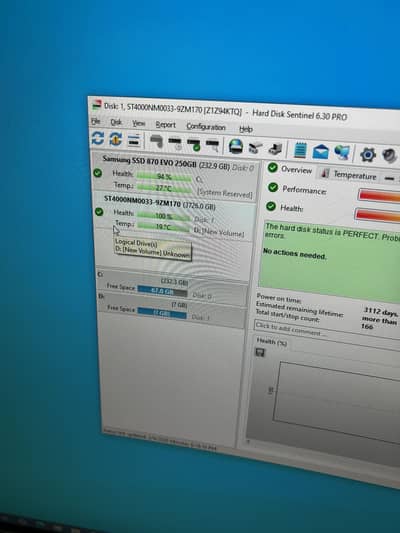Click the 'D: [New Volume]' label
400x533 pixels.
click(219, 233)
